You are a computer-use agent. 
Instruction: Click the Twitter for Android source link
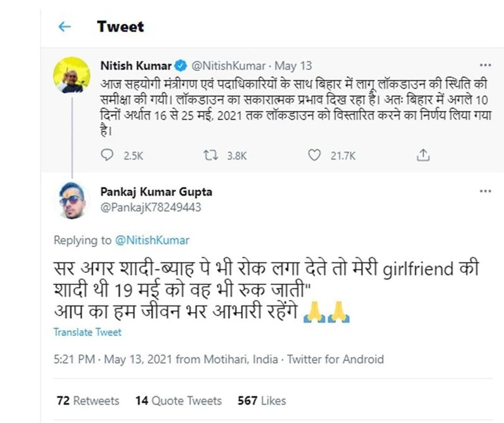click(x=335, y=359)
